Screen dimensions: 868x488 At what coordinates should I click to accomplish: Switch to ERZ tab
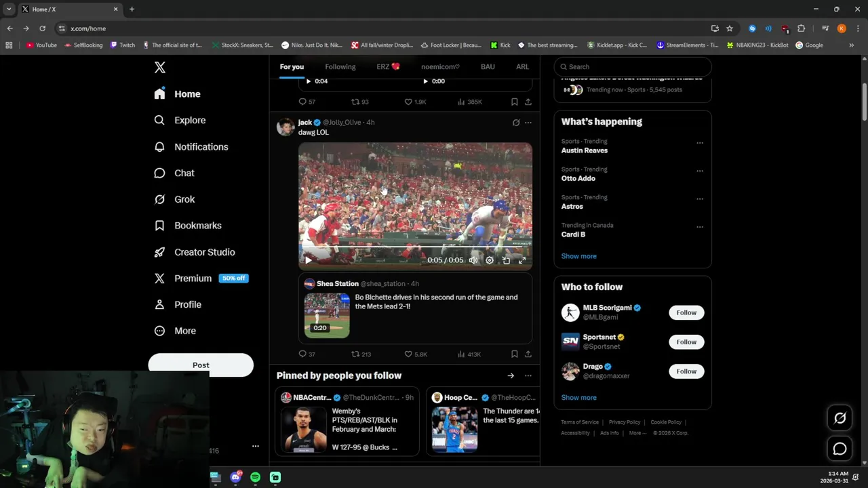pos(388,66)
